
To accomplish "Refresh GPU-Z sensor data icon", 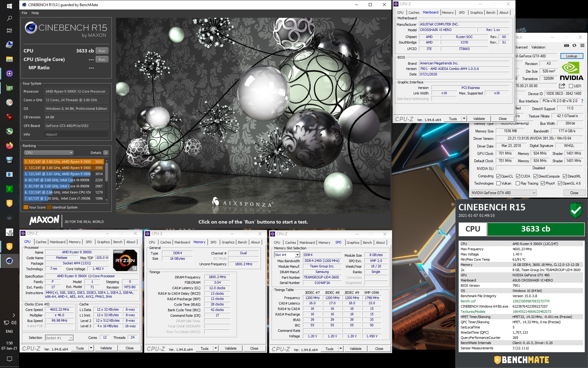I will click(574, 45).
